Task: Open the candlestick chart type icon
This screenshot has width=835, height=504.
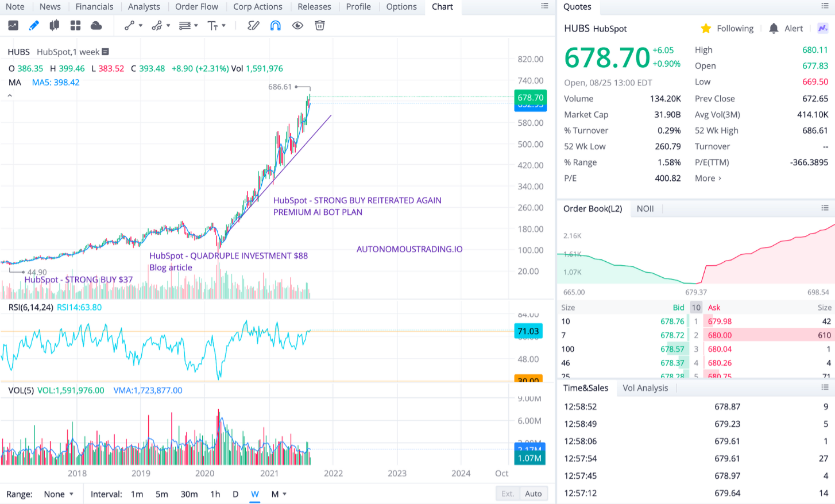Action: click(55, 26)
